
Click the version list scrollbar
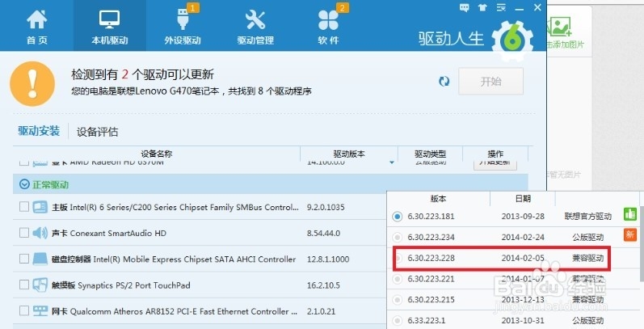pyautogui.click(x=642, y=244)
